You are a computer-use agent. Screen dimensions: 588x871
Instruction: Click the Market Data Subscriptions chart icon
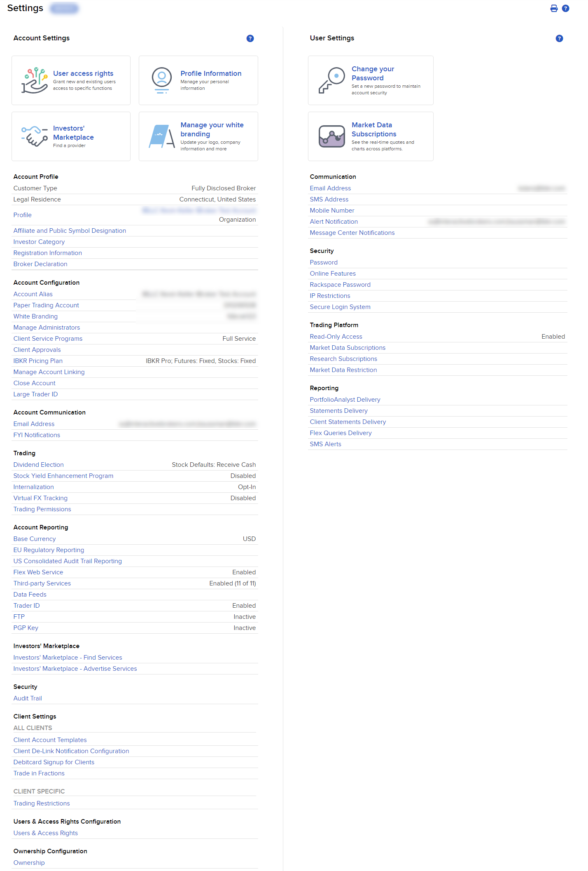331,136
